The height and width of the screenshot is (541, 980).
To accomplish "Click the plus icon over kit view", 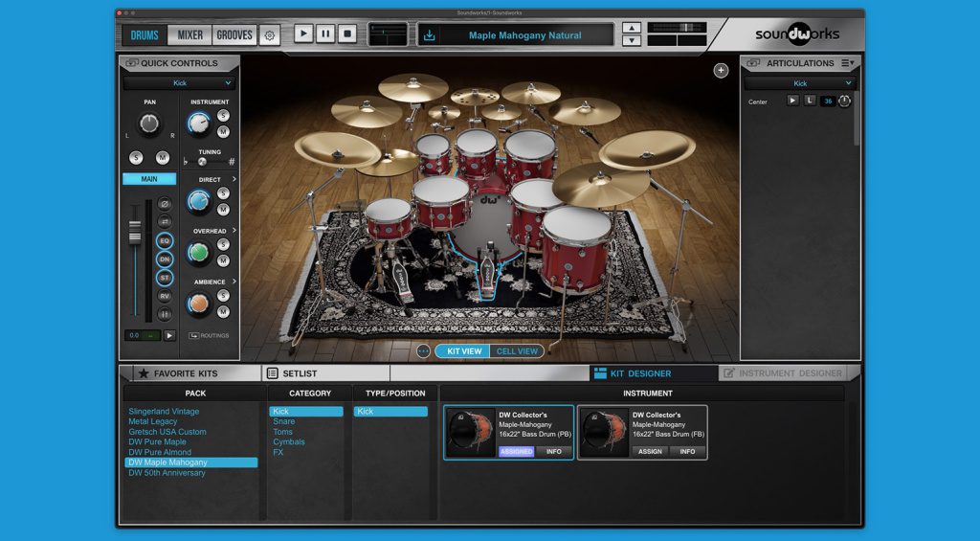I will [721, 71].
